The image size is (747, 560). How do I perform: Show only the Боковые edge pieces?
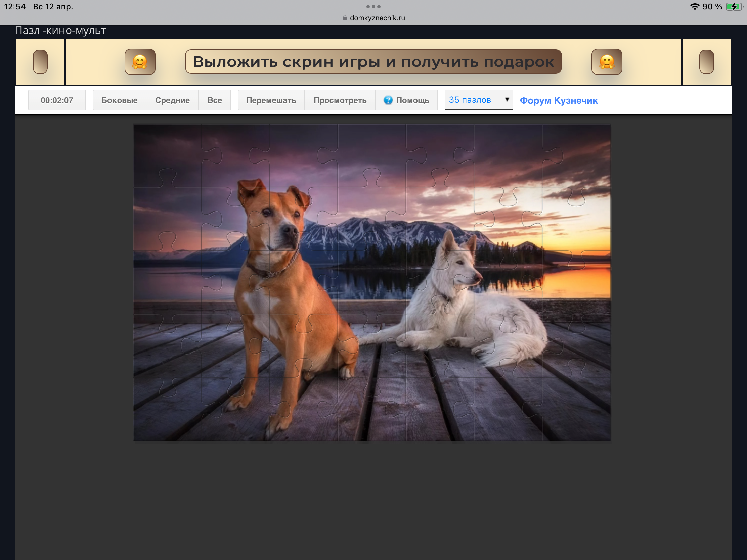(119, 100)
